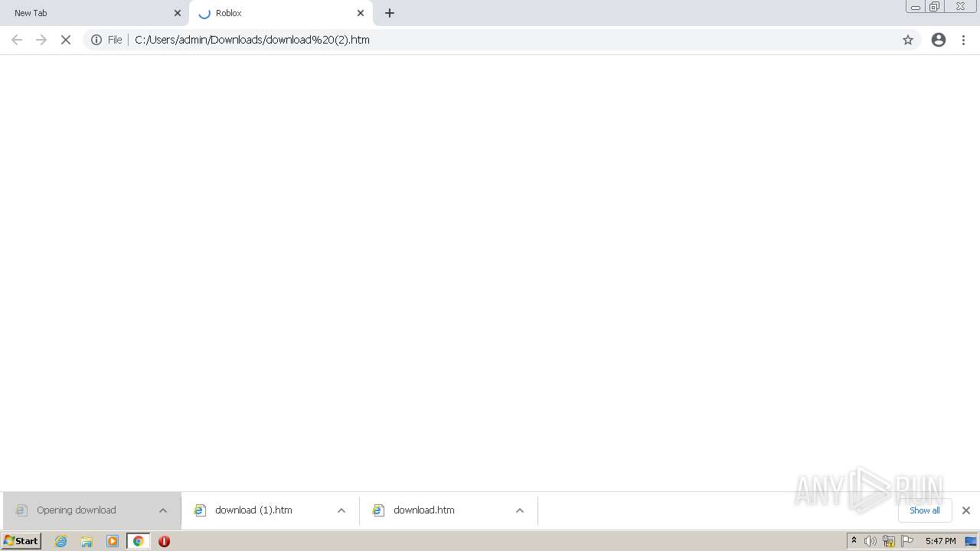Open Chrome three-dot menu
The height and width of the screenshot is (551, 980).
[964, 40]
